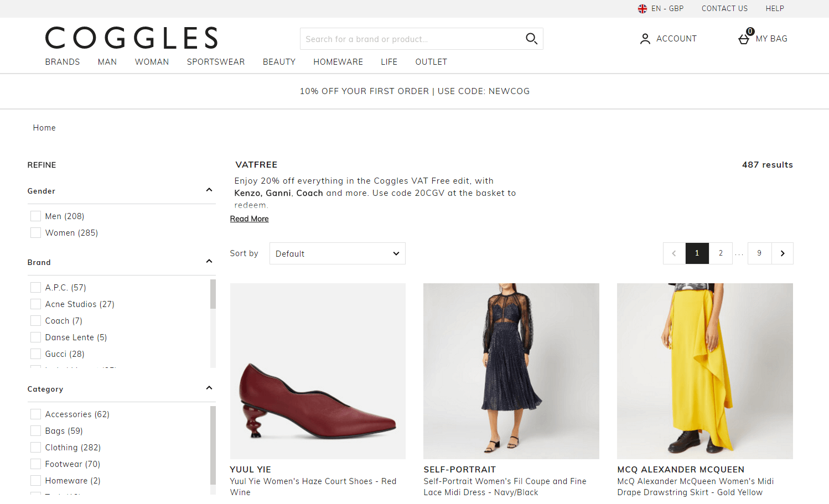The width and height of the screenshot is (829, 504).
Task: Click the Account link text
Action: (x=677, y=39)
